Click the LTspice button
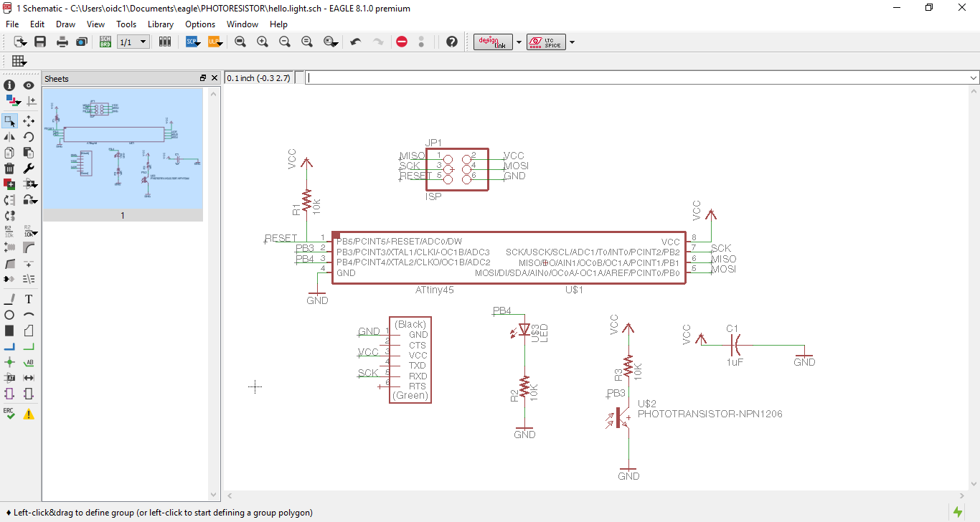The image size is (980, 522). [x=546, y=42]
